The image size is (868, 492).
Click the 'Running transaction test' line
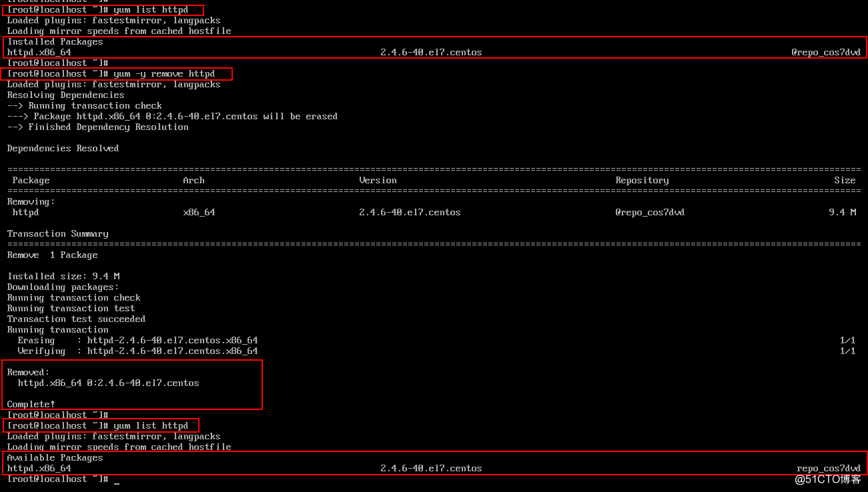pos(71,308)
